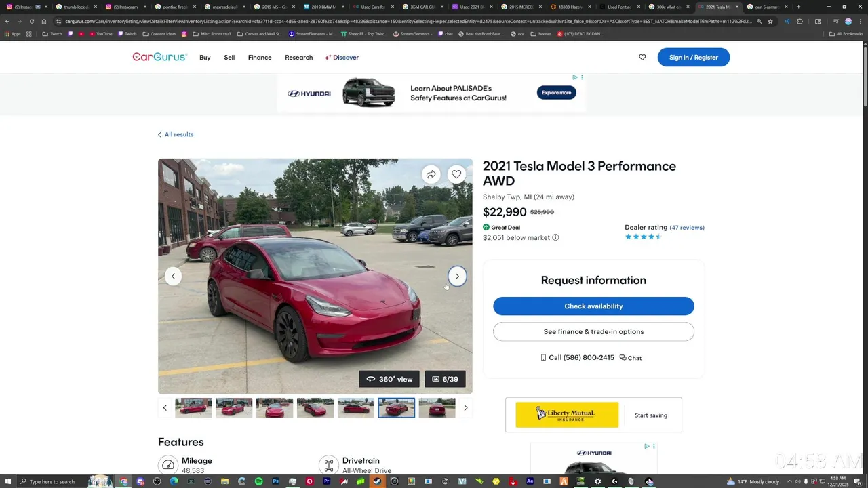Select the seventh rear-view thumbnail
The height and width of the screenshot is (488, 868).
click(x=437, y=407)
